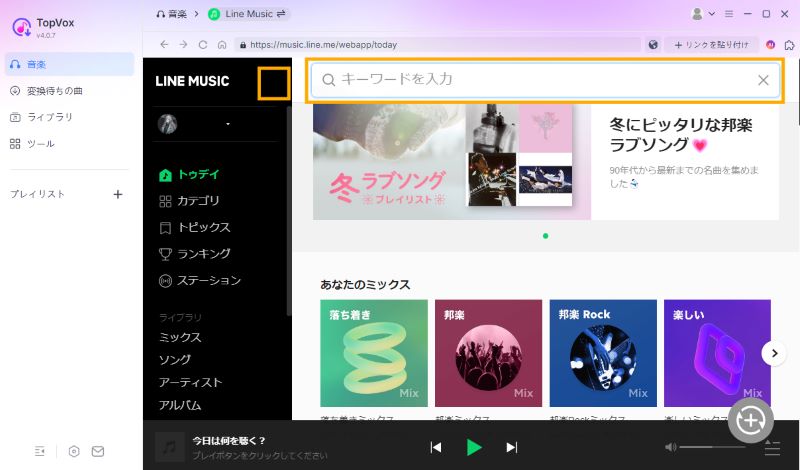
Task: Add a new playlist with the plus icon
Action: coord(118,194)
